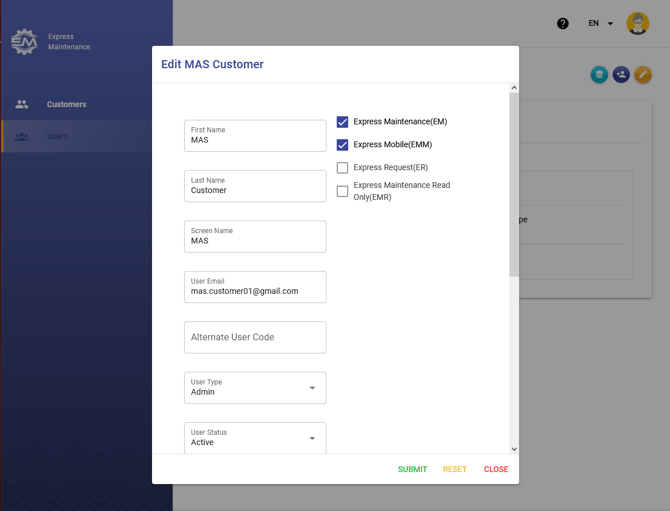670x511 pixels.
Task: Click the teal database icon button
Action: [x=599, y=75]
